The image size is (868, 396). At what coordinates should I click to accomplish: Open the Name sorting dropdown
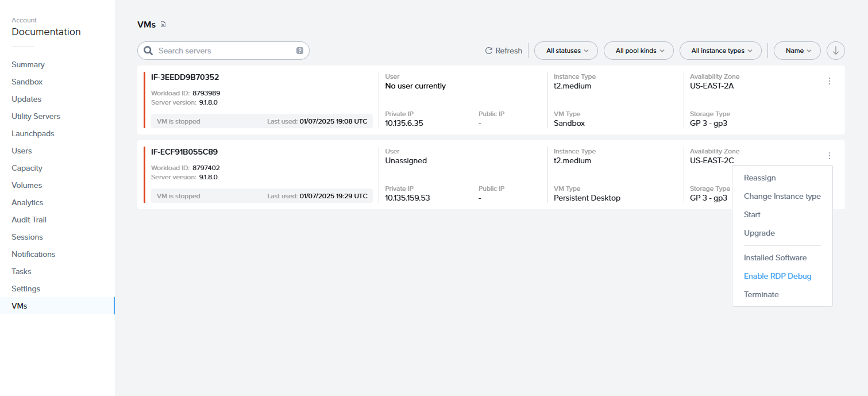(x=797, y=51)
